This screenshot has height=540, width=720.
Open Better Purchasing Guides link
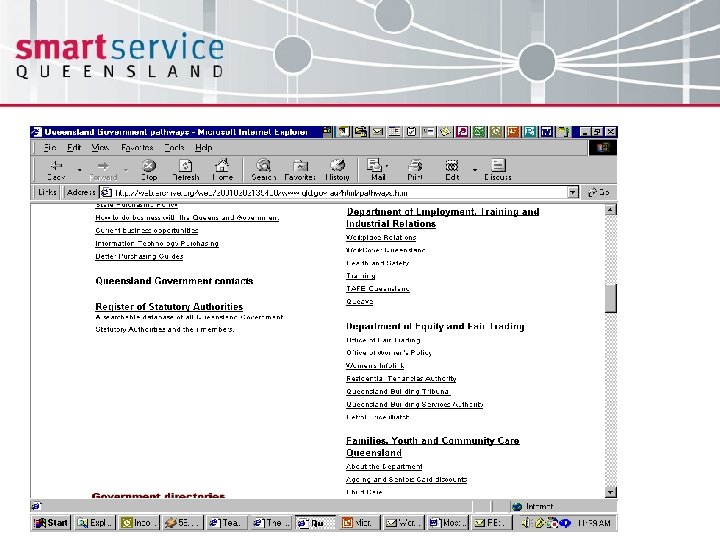139,256
